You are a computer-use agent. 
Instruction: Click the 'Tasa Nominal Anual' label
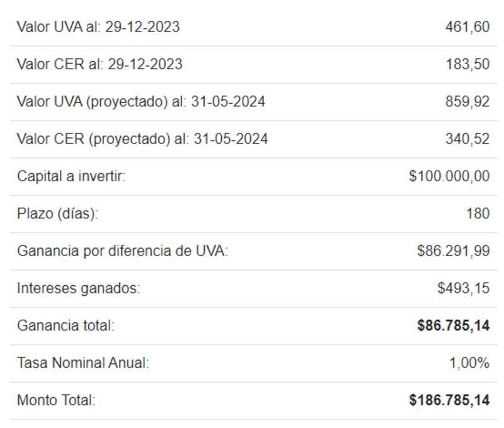coord(83,363)
